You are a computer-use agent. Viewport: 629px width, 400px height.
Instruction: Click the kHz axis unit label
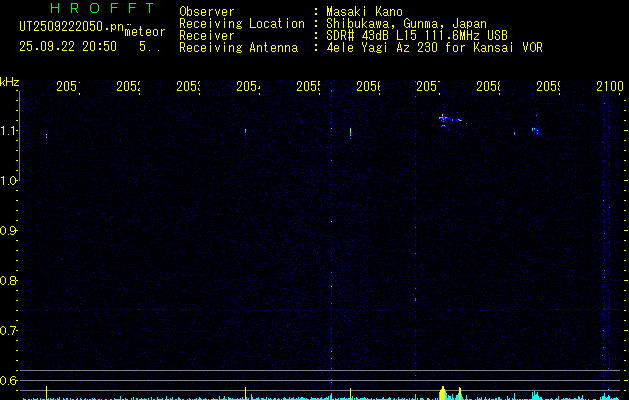9,82
